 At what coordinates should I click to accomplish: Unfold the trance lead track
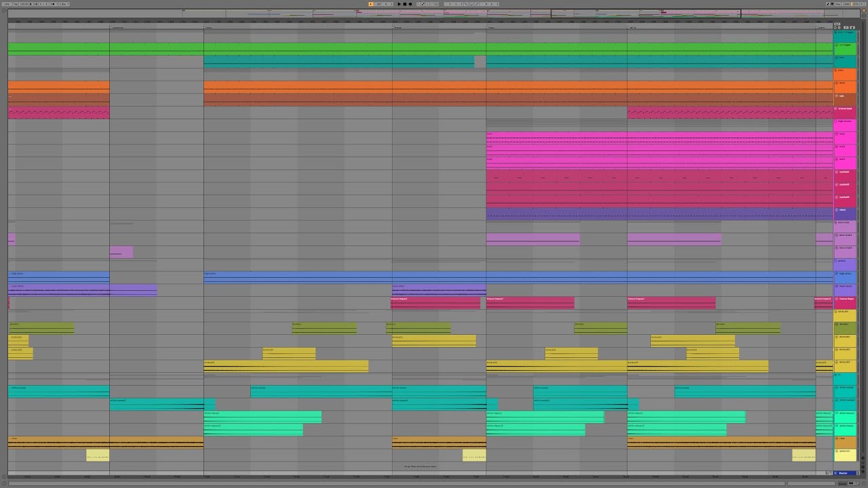point(836,108)
